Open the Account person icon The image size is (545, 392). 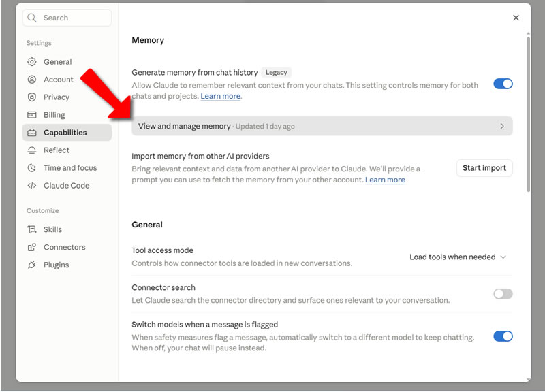(31, 80)
